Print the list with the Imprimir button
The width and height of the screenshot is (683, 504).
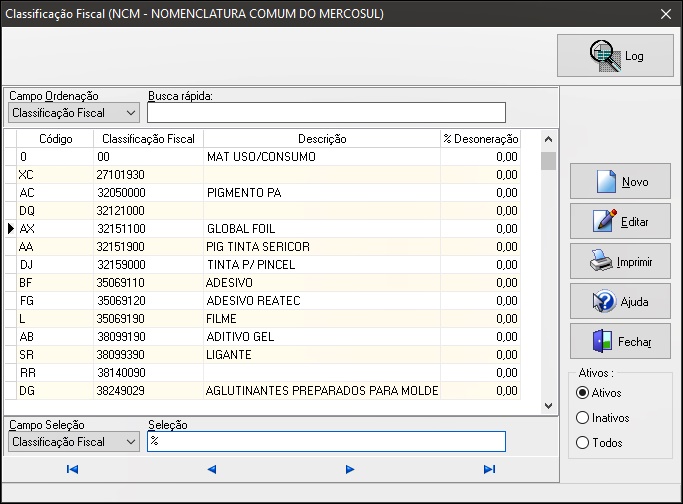click(x=620, y=261)
